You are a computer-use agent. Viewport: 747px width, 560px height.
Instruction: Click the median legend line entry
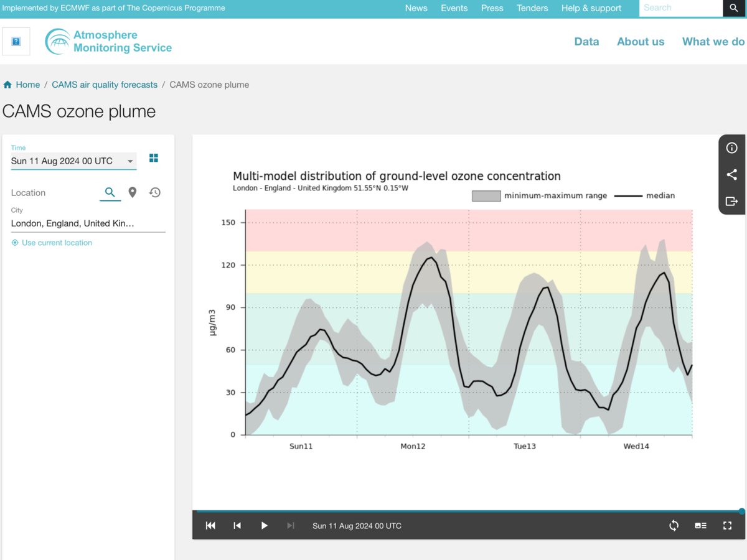coord(644,195)
